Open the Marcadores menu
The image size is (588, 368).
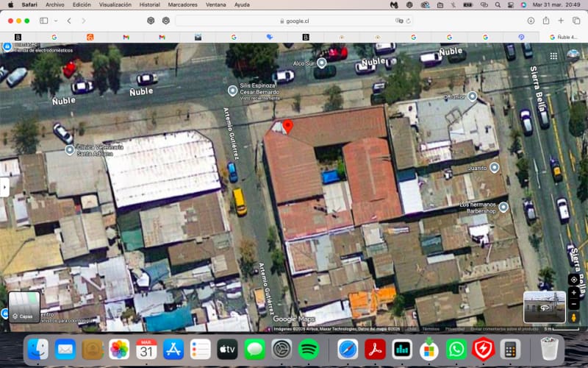click(x=182, y=4)
